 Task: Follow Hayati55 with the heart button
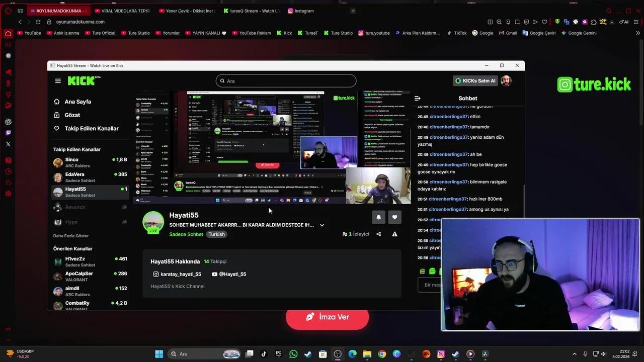(x=394, y=217)
